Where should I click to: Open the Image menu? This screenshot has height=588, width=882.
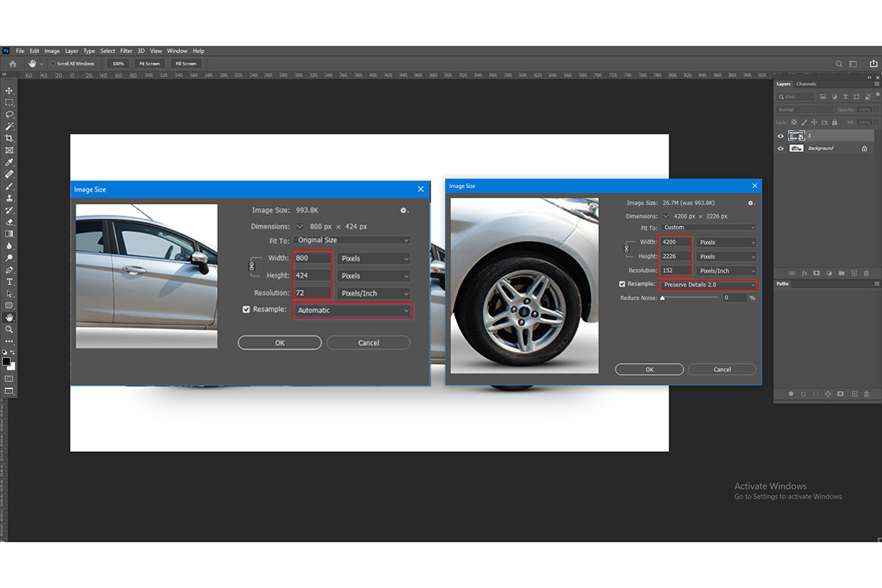click(x=51, y=51)
